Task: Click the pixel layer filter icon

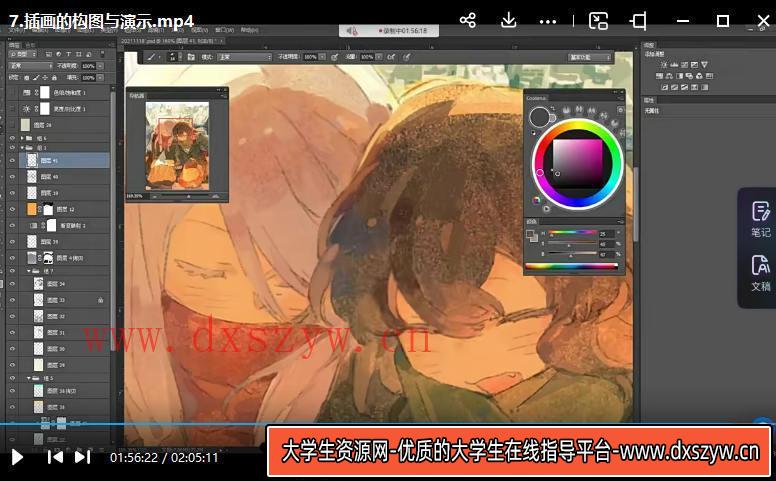Action: tap(48, 54)
